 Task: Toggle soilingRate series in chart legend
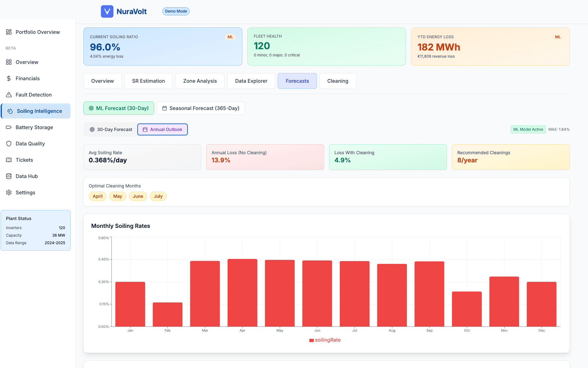pyautogui.click(x=325, y=340)
